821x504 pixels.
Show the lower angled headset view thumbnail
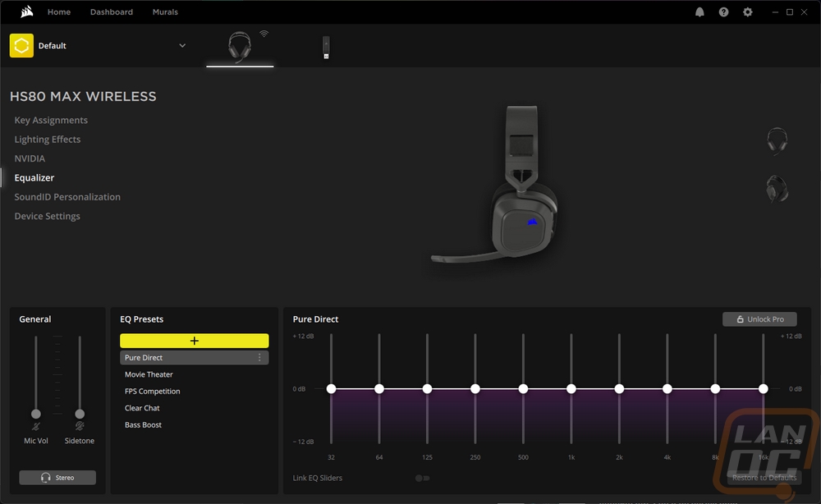coord(777,189)
